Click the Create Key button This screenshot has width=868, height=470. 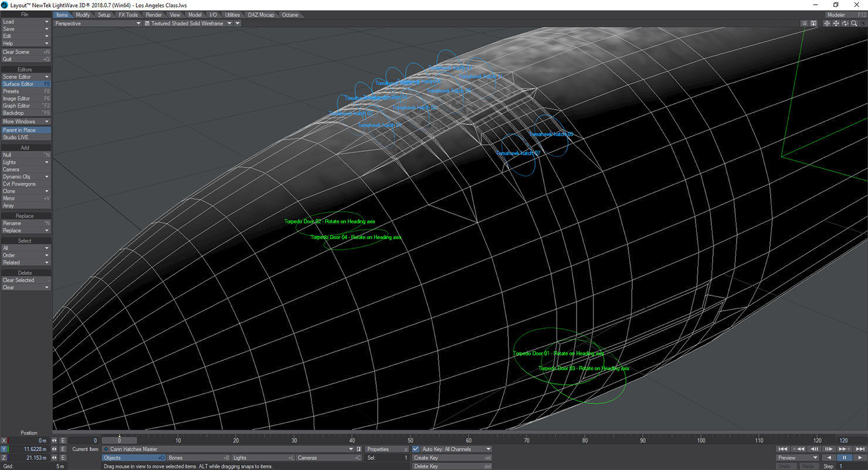pyautogui.click(x=452, y=458)
